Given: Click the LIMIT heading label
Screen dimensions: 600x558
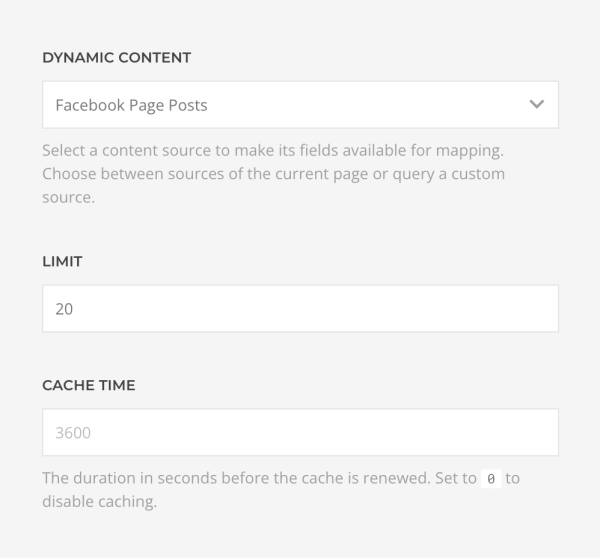Looking at the screenshot, I should click(x=62, y=261).
